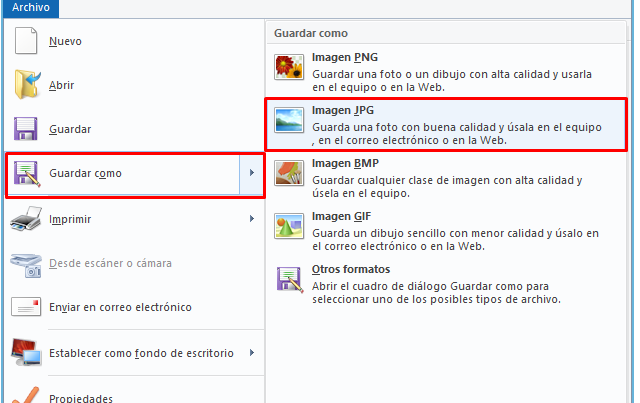Click the Guardar como submenu header
Screen dimensions: 640x403
311,33
